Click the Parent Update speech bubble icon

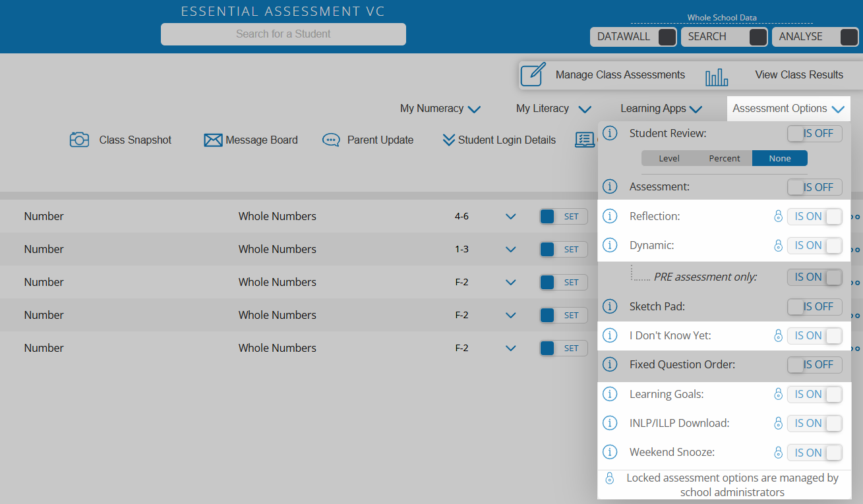coord(331,140)
